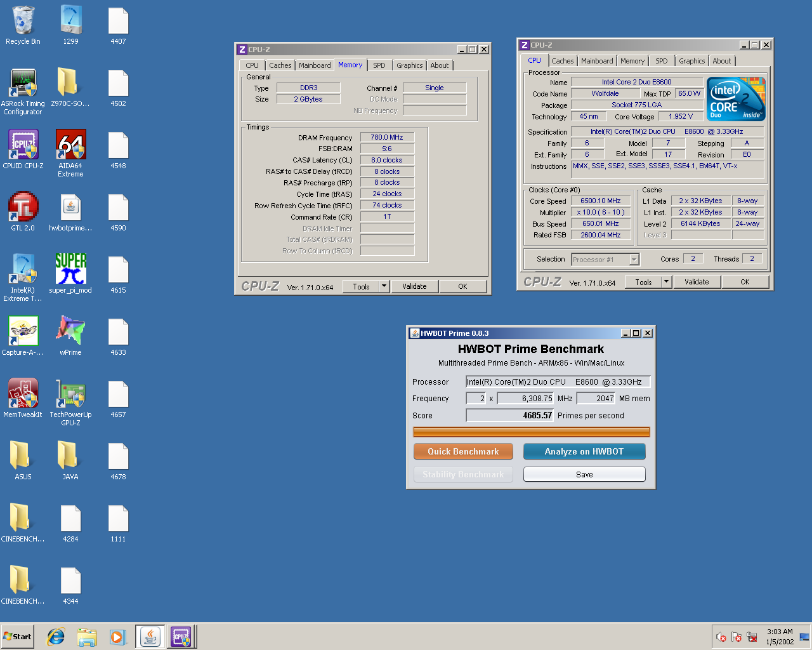Select the CPU-Z taskbar button

181,637
